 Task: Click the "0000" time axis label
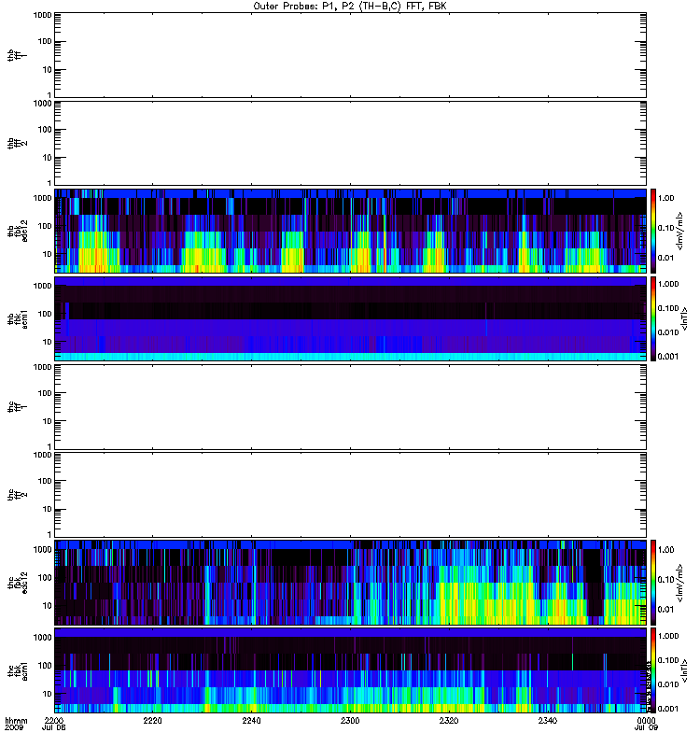pyautogui.click(x=646, y=720)
